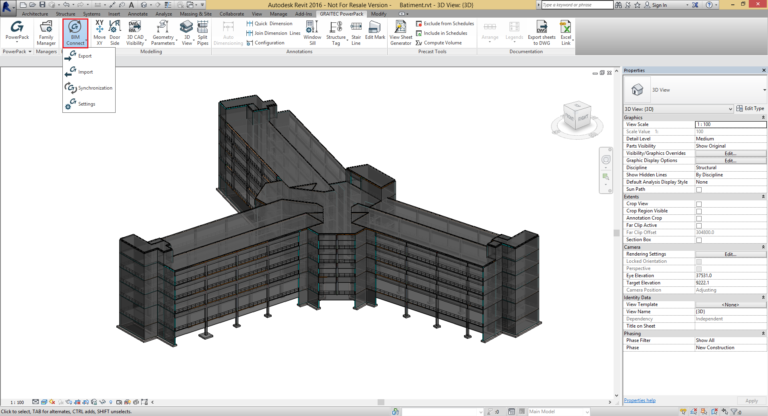The image size is (768, 416).
Task: Choose the Quick Dimension command
Action: [x=269, y=24]
